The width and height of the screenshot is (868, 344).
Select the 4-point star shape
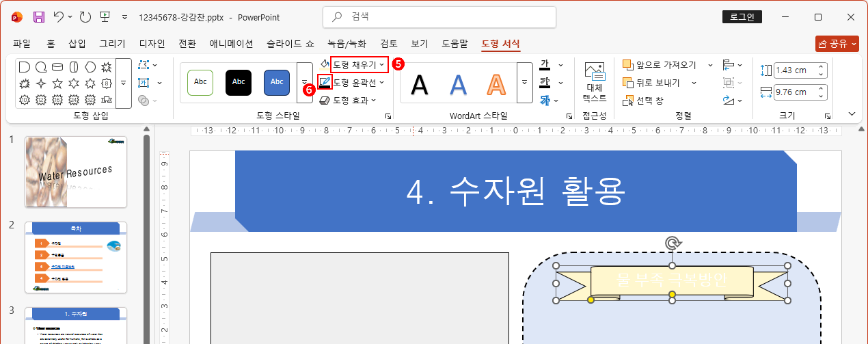point(41,83)
